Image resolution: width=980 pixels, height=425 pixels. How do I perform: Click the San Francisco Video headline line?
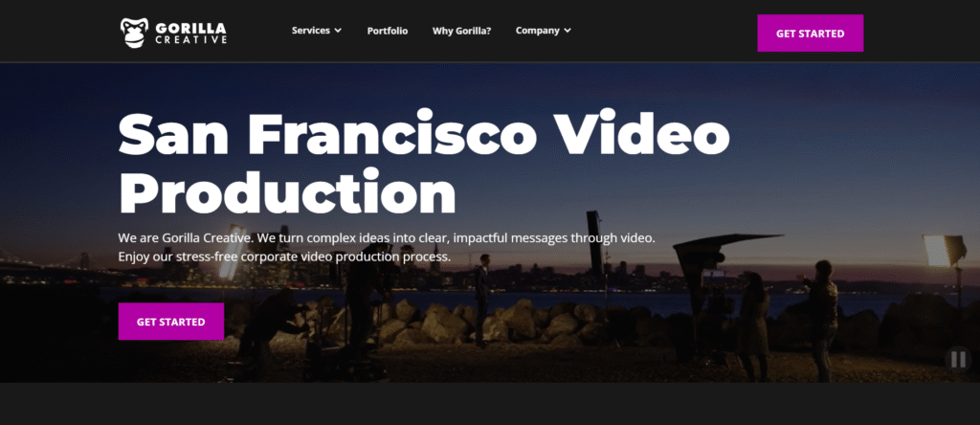point(424,134)
